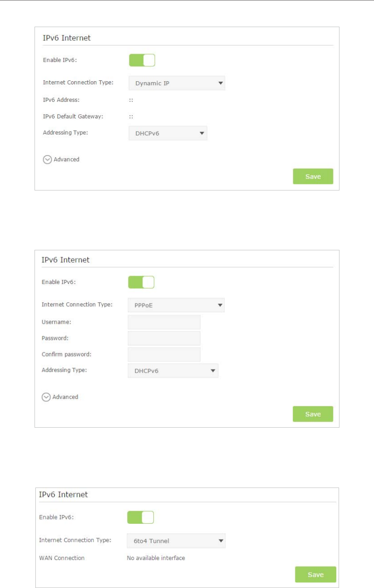The image size is (374, 588).
Task: Expand Advanced chevron icon in Dynamic IP panel
Action: pos(47,159)
